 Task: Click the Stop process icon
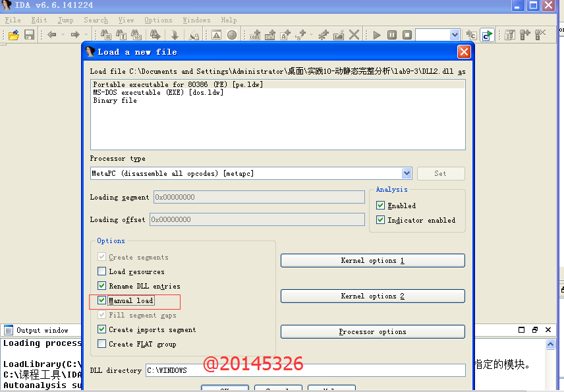coord(405,35)
